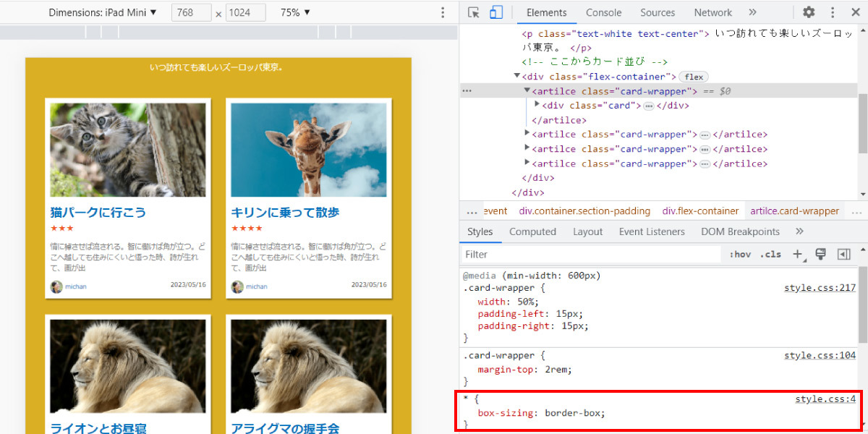Click the width field showing 768
This screenshot has width=868, height=434.
pyautogui.click(x=192, y=12)
